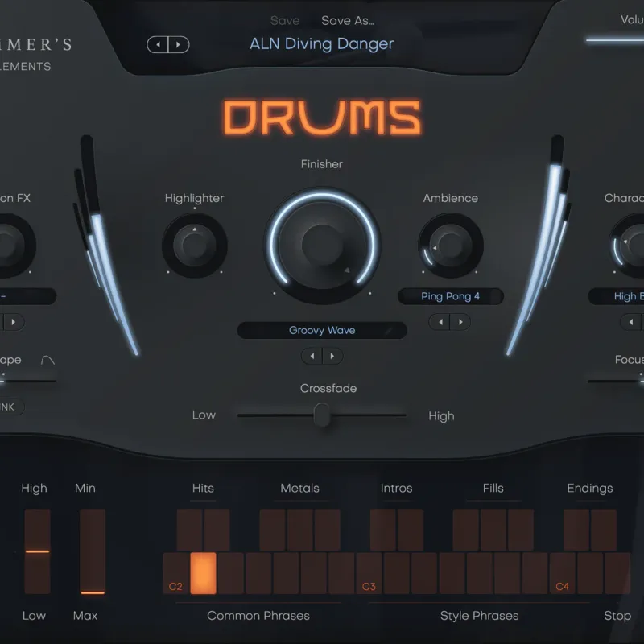The height and width of the screenshot is (644, 644).
Task: Click the Highlighter knob
Action: (x=195, y=246)
